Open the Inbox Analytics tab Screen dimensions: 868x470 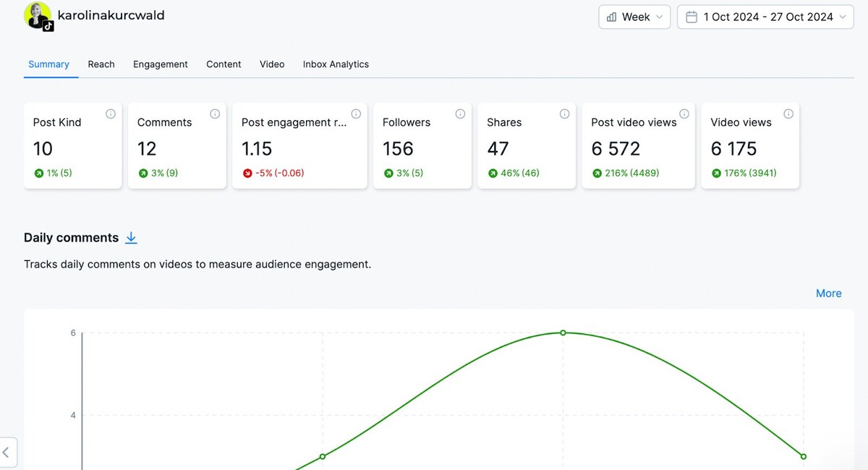pos(336,64)
